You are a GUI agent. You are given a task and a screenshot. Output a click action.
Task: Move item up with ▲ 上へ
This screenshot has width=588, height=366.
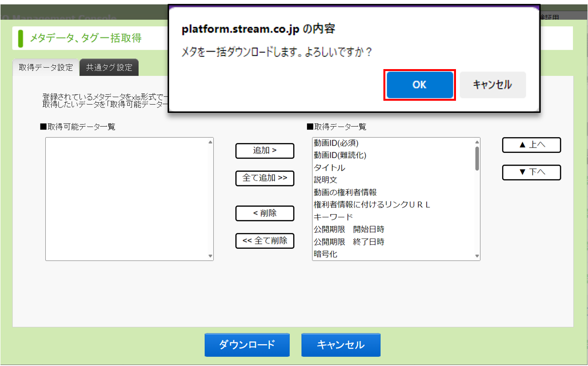point(531,145)
